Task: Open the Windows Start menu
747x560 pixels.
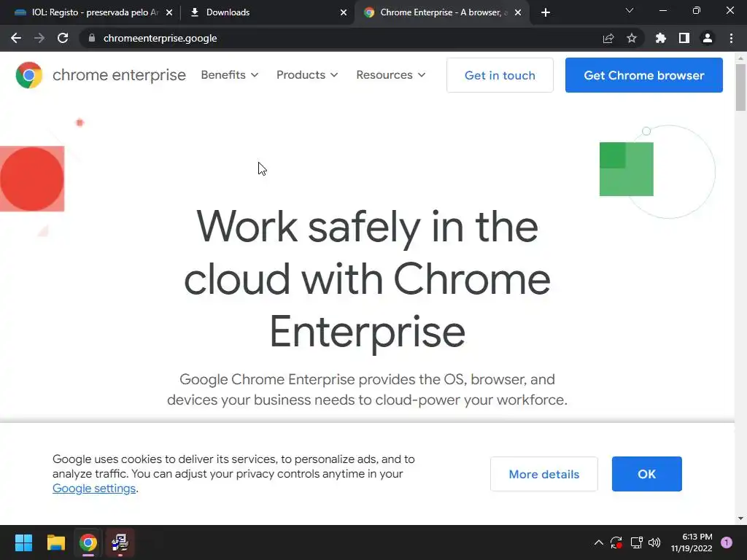Action: point(23,542)
